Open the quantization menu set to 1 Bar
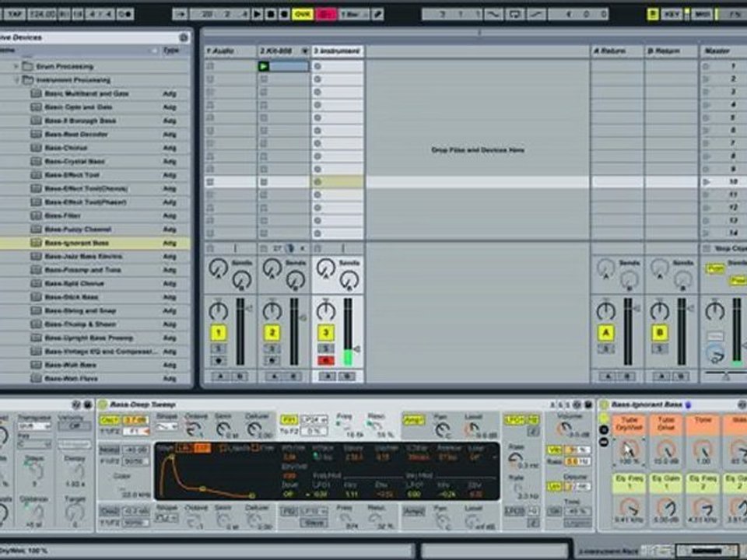 353,14
